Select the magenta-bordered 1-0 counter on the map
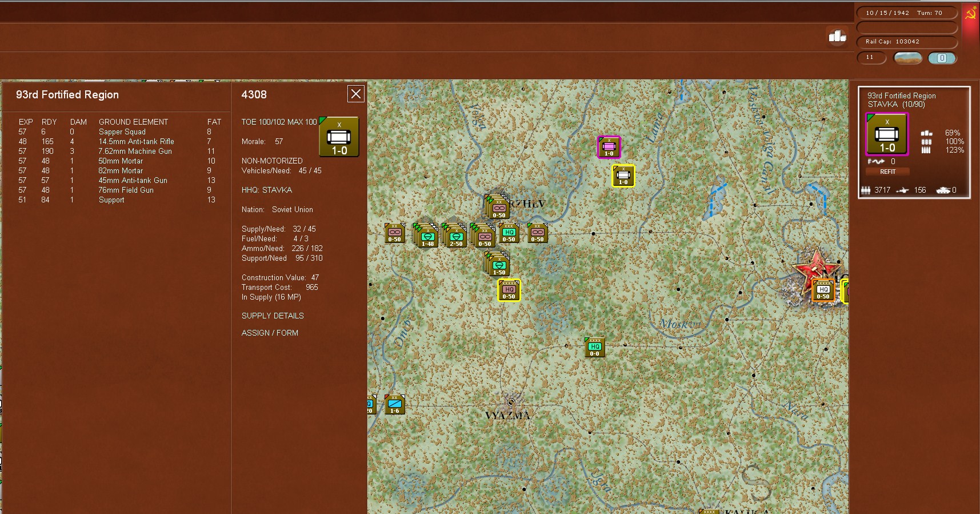 tap(609, 147)
